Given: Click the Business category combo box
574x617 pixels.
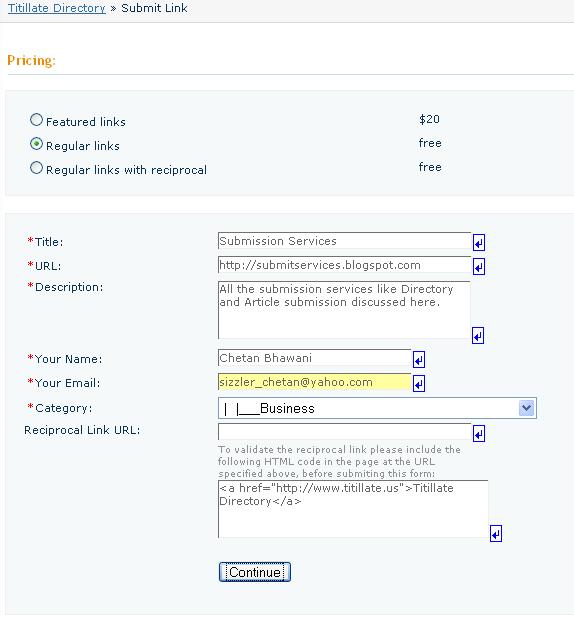Looking at the screenshot, I should 377,408.
